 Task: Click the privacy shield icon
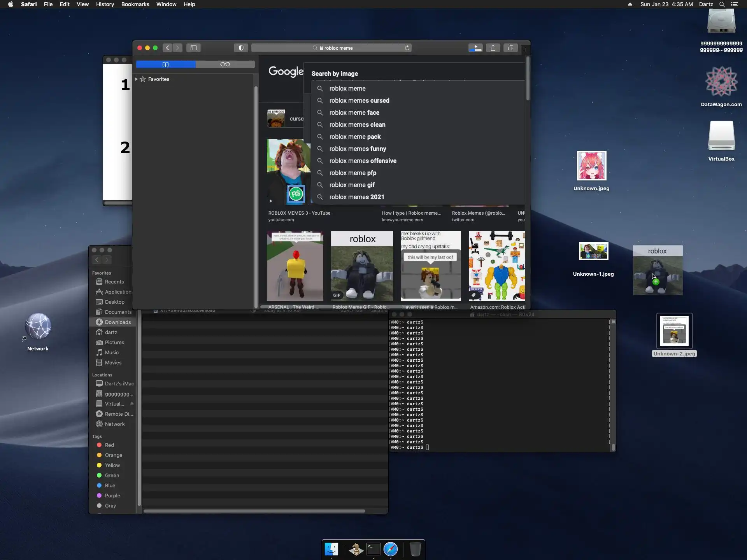[241, 48]
